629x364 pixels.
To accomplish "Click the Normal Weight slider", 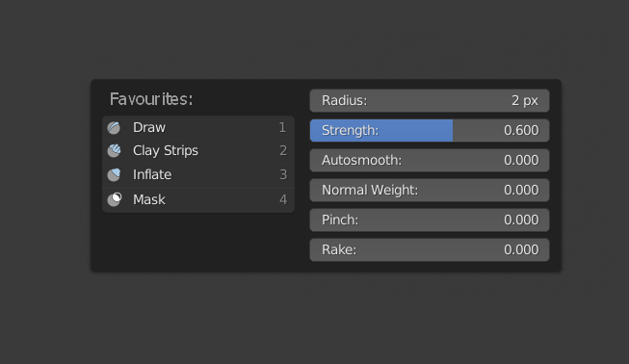I will coord(430,190).
